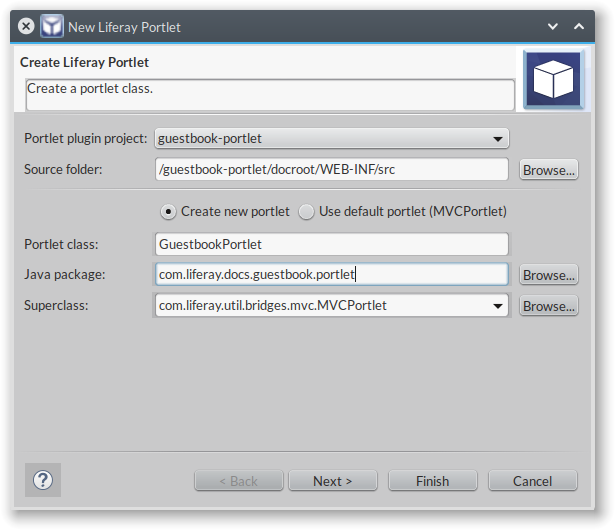Focus the Source folder text field

point(332,169)
